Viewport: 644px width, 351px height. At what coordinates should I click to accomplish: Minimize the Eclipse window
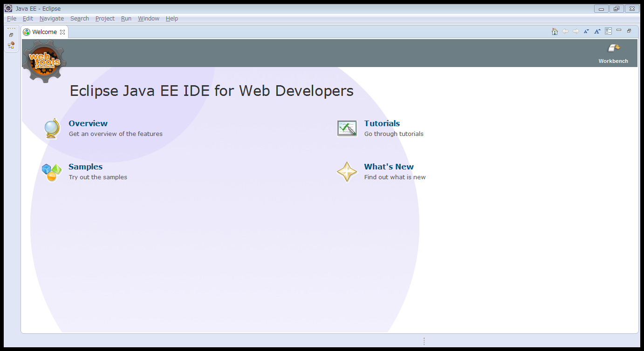pyautogui.click(x=602, y=8)
